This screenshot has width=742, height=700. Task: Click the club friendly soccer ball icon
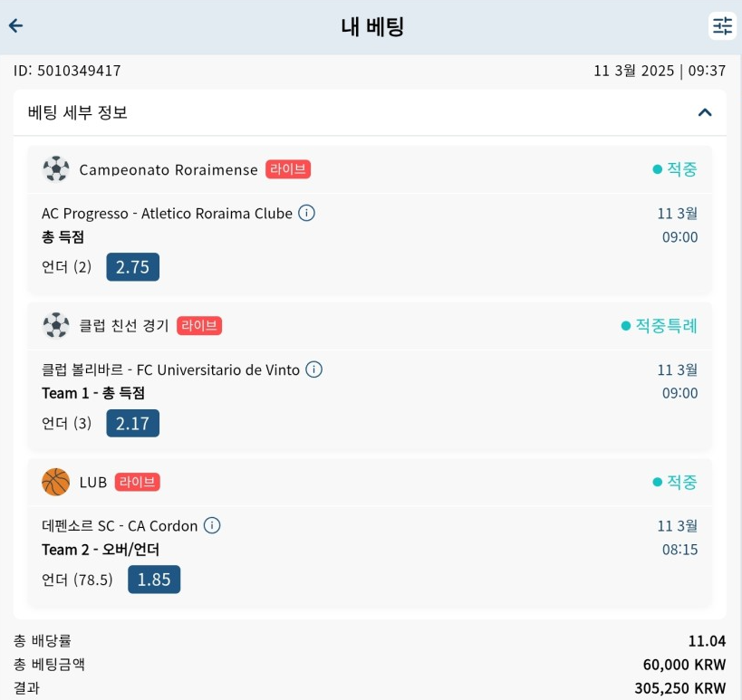(56, 325)
